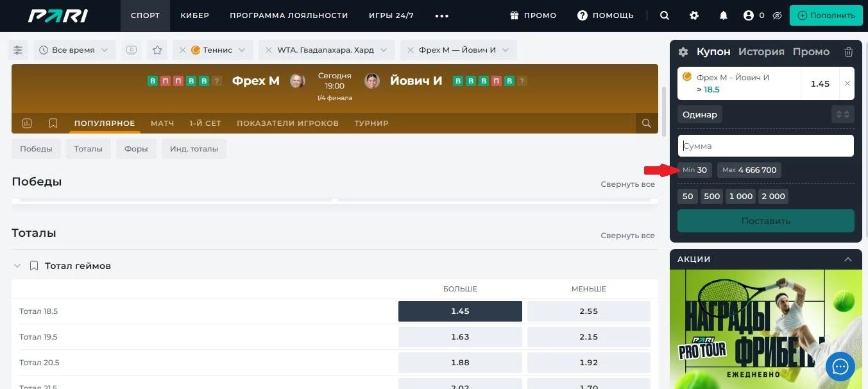Open КИБЕР in top navigation

(x=195, y=15)
